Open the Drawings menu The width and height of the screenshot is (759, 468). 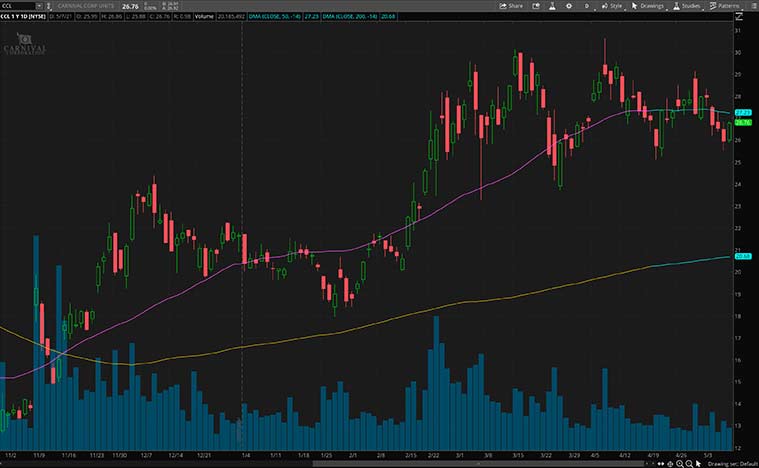pyautogui.click(x=648, y=5)
